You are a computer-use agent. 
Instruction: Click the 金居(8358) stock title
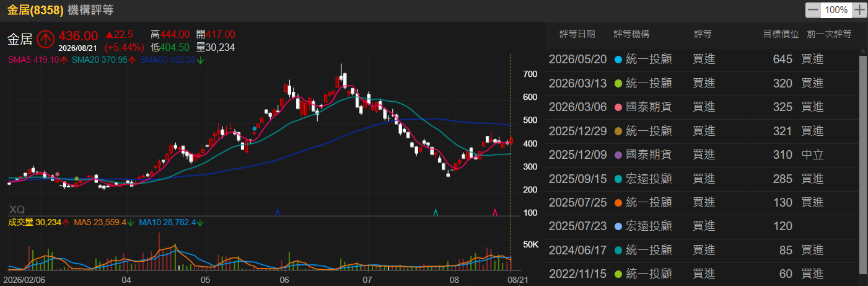[x=35, y=10]
